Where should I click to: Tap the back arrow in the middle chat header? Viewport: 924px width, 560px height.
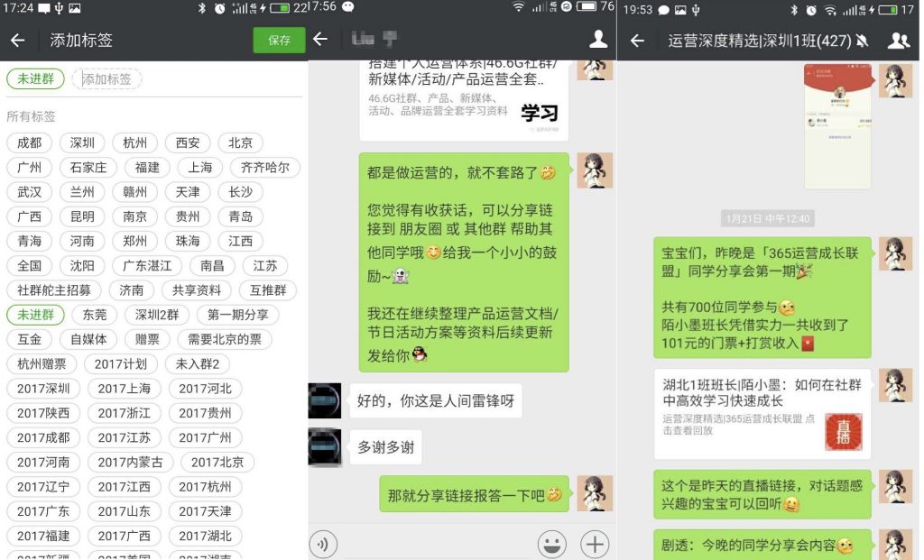point(320,39)
